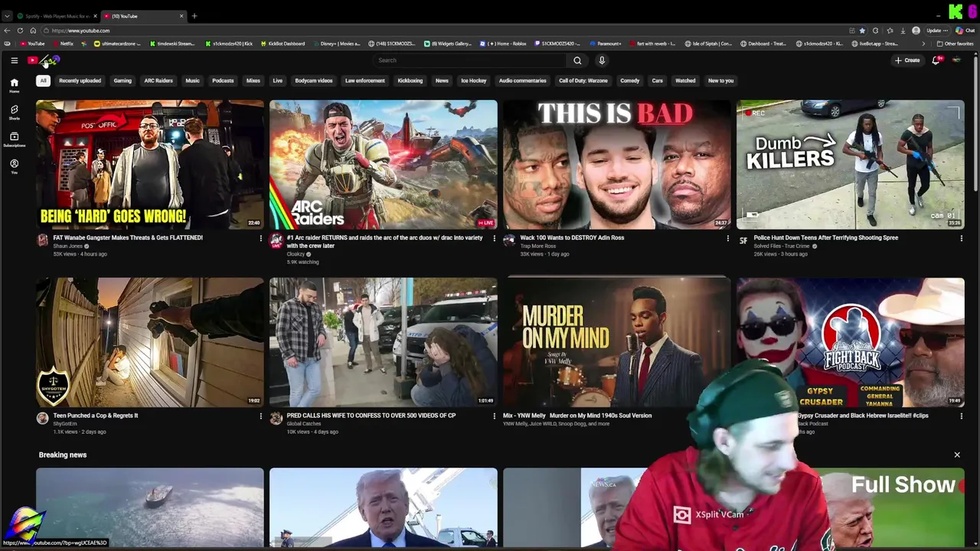Screen dimensions: 980x551
Task: Open Wack 100 Wants to DESTROY title
Action: (572, 237)
